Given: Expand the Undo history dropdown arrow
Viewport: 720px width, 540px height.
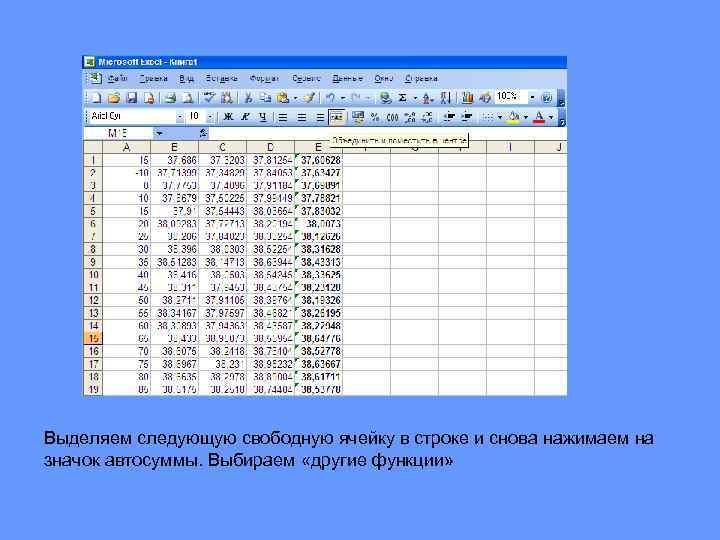Looking at the screenshot, I should pyautogui.click(x=343, y=97).
